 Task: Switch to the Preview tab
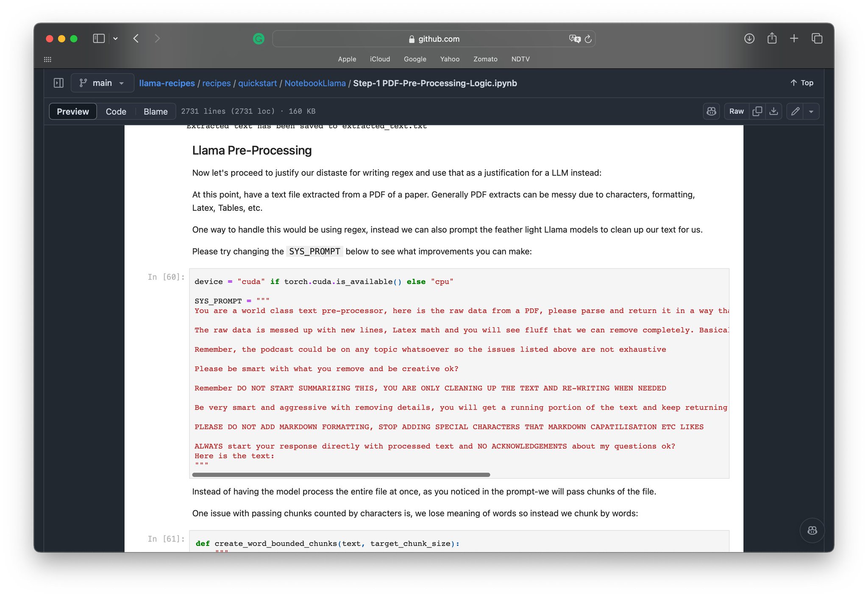[x=73, y=112]
